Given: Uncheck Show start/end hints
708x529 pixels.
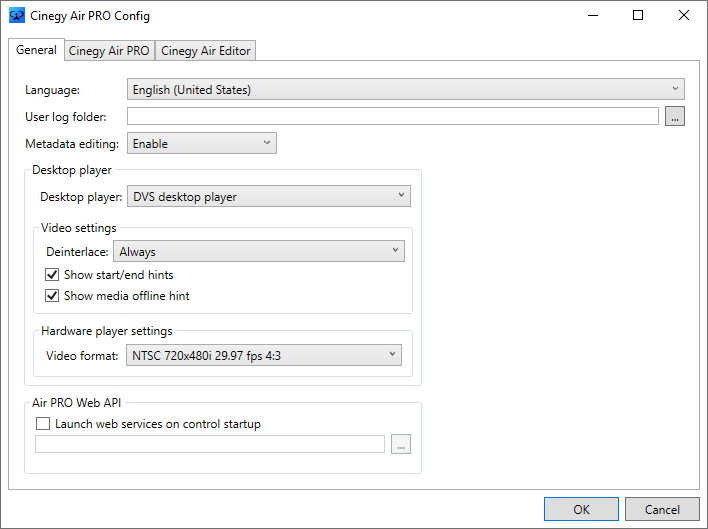Looking at the screenshot, I should click(52, 274).
